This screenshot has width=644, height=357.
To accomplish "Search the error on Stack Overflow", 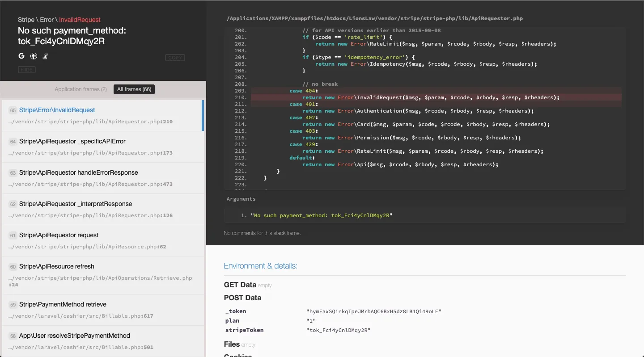I will pos(45,56).
